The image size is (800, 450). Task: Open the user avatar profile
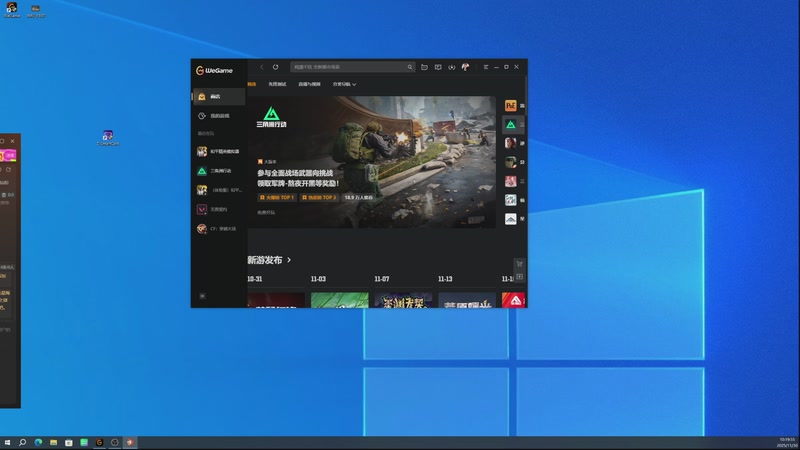465,67
